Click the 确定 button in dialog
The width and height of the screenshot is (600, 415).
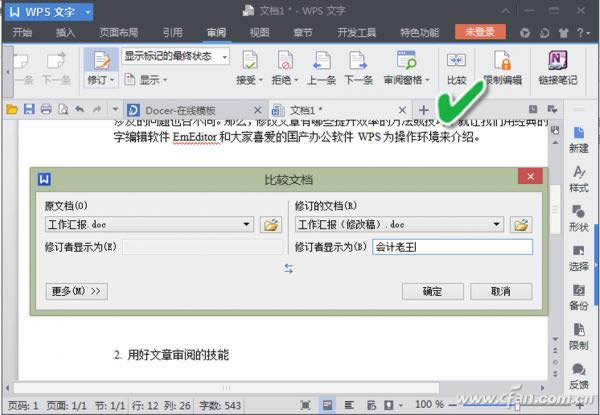(432, 291)
